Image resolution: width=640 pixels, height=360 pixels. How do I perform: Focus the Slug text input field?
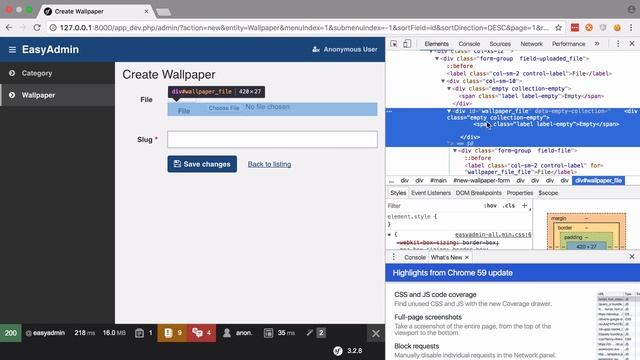272,140
